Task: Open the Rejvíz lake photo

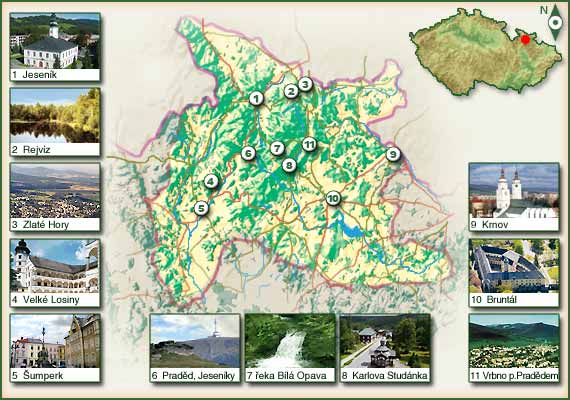Action: pos(55,116)
